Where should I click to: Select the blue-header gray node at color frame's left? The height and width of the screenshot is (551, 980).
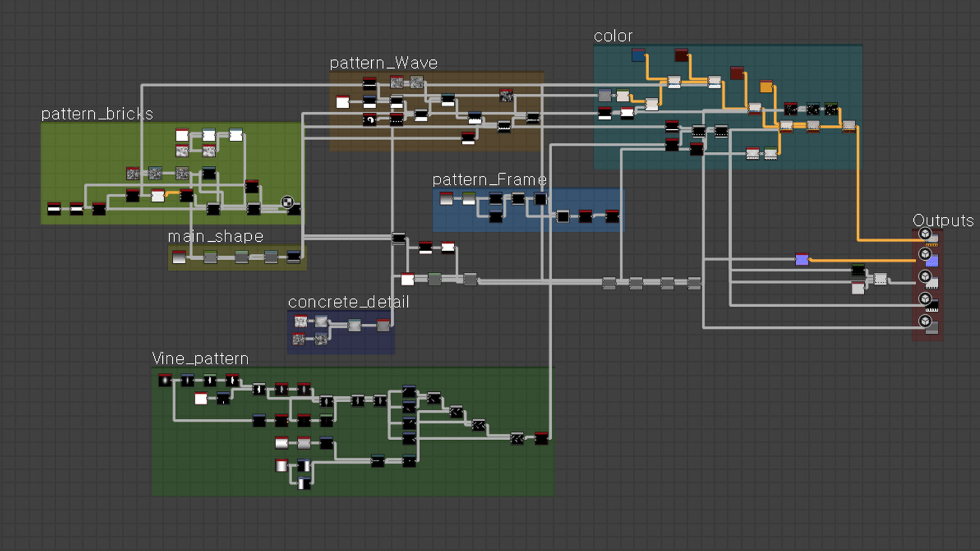pyautogui.click(x=605, y=95)
